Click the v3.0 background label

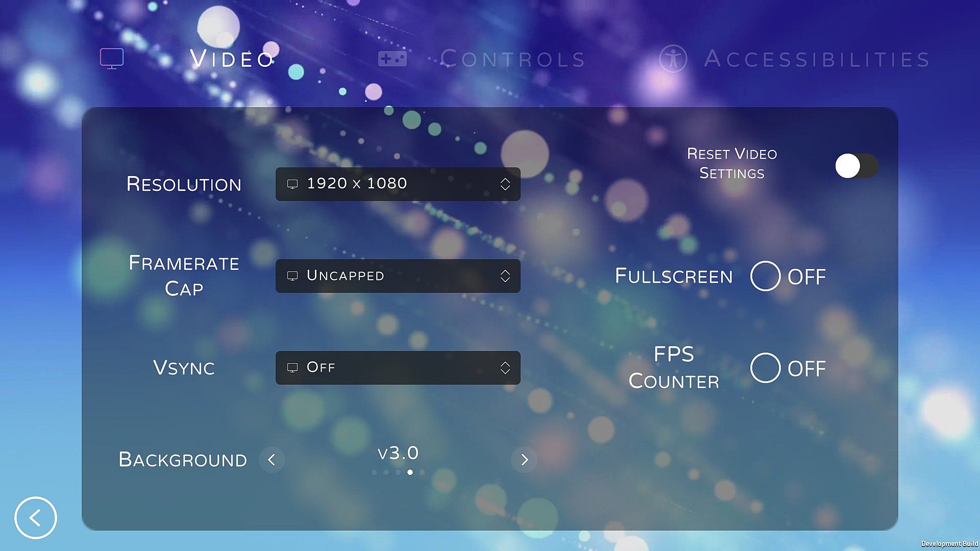(x=398, y=453)
